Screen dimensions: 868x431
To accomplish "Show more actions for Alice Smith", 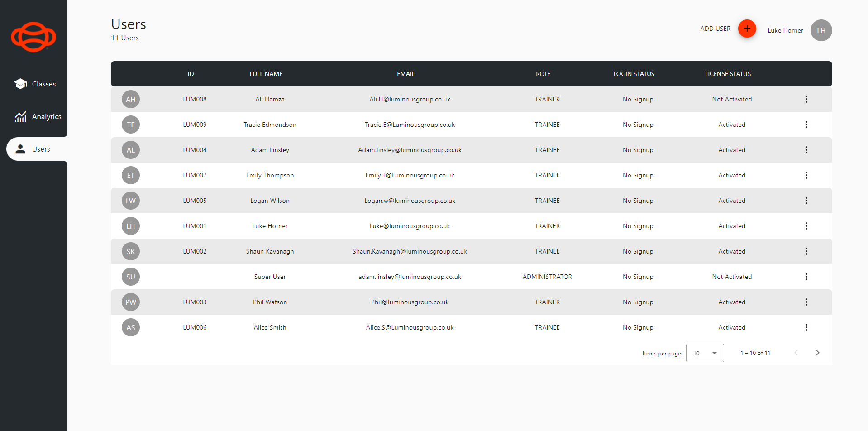I will coord(806,327).
